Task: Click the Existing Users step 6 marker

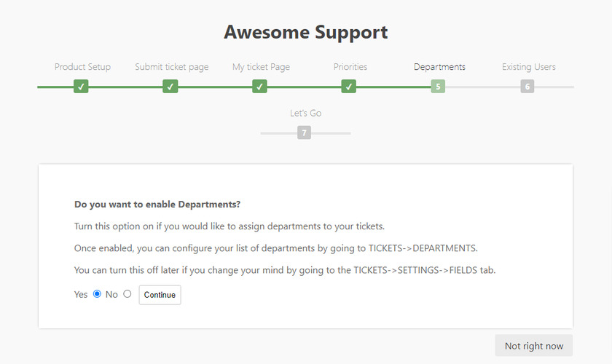Action: coord(527,86)
